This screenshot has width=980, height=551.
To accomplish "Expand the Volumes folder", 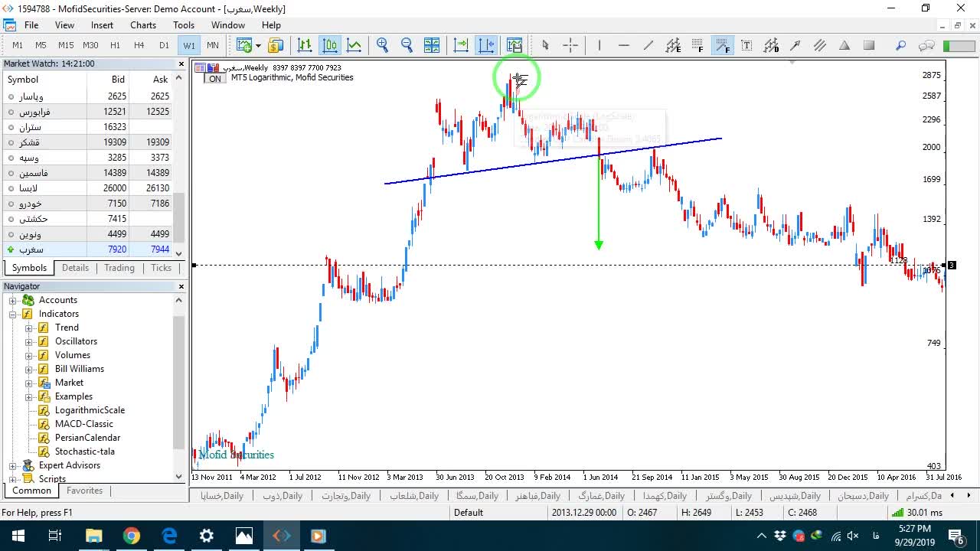I will [x=29, y=355].
